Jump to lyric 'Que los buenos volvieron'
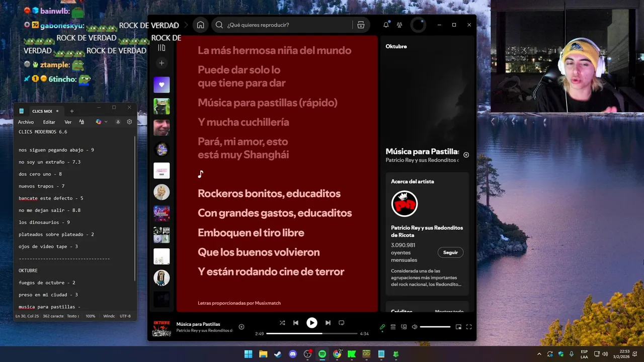Screen dimensions: 644x362 259,252
